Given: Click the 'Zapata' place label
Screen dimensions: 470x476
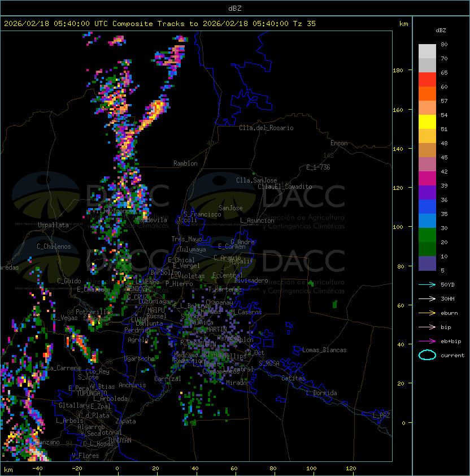Looking at the screenshot, I should pos(125,421).
